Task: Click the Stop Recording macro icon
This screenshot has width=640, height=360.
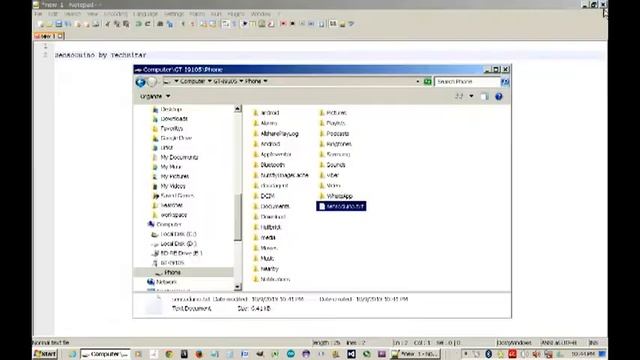Action: point(293,24)
